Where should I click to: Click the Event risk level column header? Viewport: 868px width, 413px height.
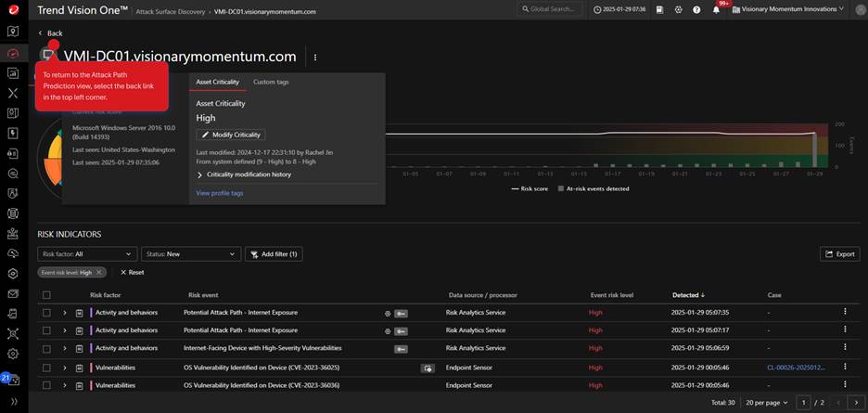(612, 295)
